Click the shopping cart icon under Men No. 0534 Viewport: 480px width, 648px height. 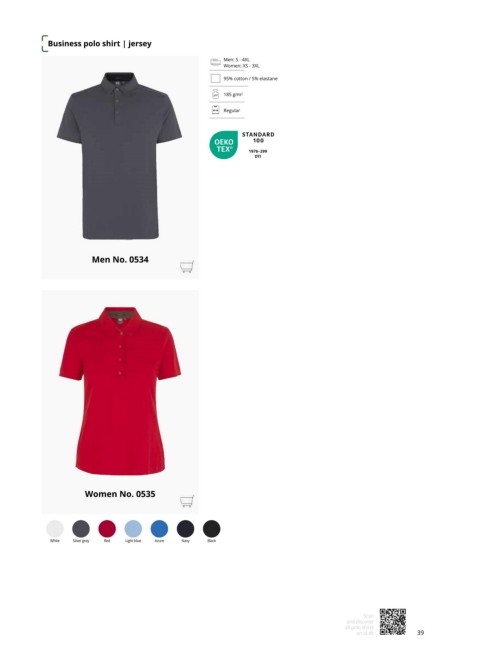coord(187,267)
